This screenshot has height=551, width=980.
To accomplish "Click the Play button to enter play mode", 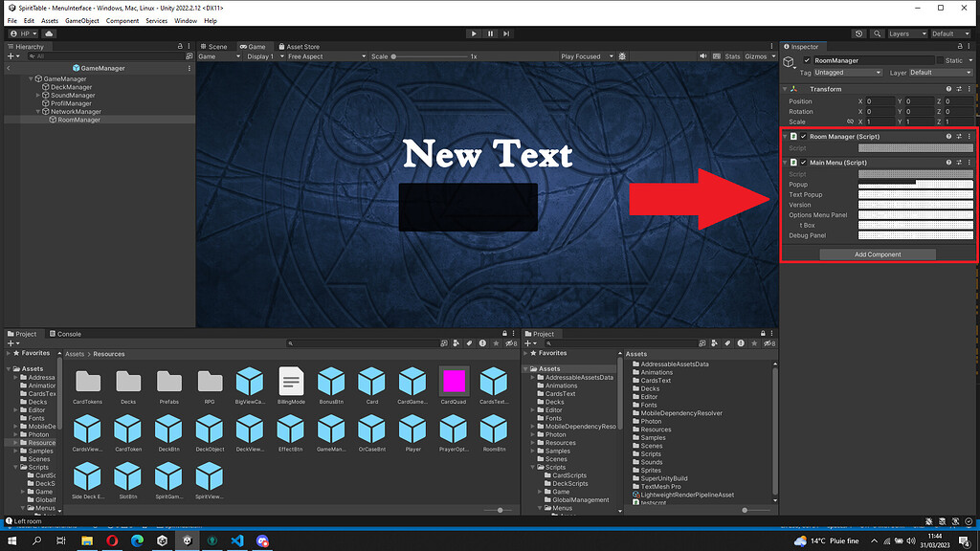I will click(x=474, y=33).
